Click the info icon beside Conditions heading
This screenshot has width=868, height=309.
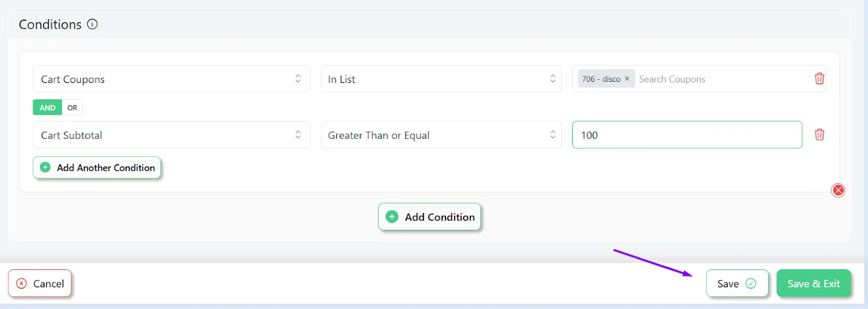click(92, 24)
